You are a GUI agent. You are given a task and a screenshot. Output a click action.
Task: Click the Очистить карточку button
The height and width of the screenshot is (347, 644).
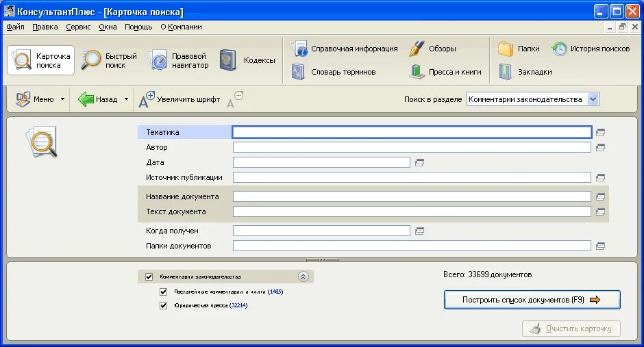pos(571,329)
